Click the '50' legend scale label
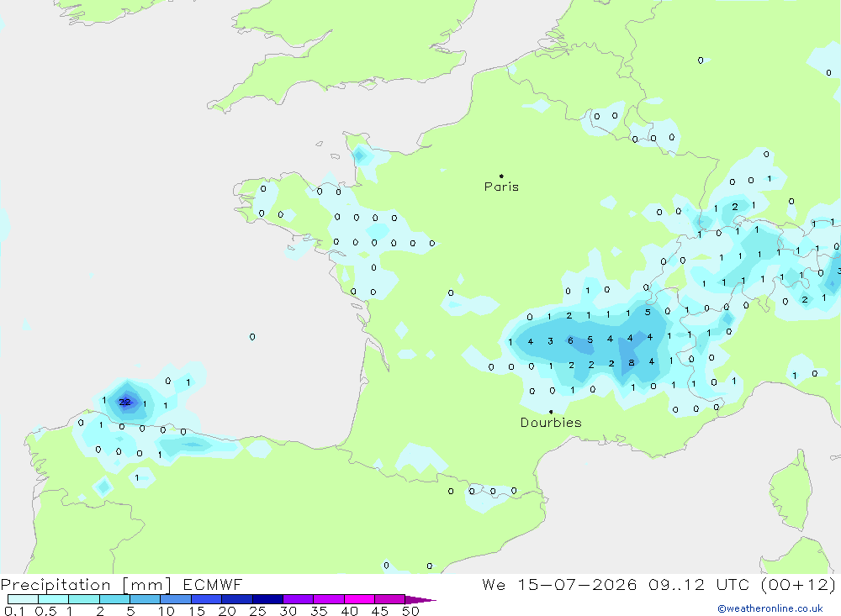Image resolution: width=841 pixels, height=616 pixels. pyautogui.click(x=410, y=611)
